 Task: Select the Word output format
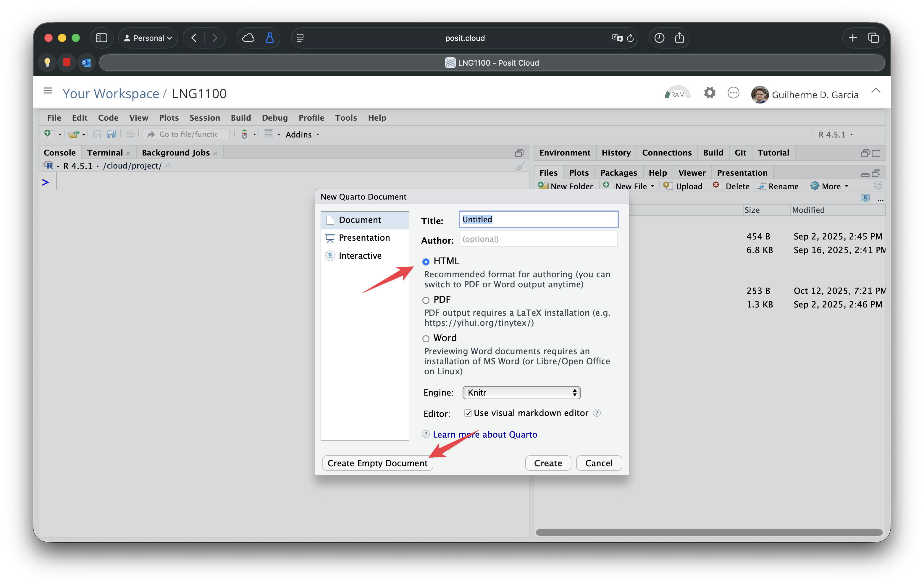tap(426, 339)
